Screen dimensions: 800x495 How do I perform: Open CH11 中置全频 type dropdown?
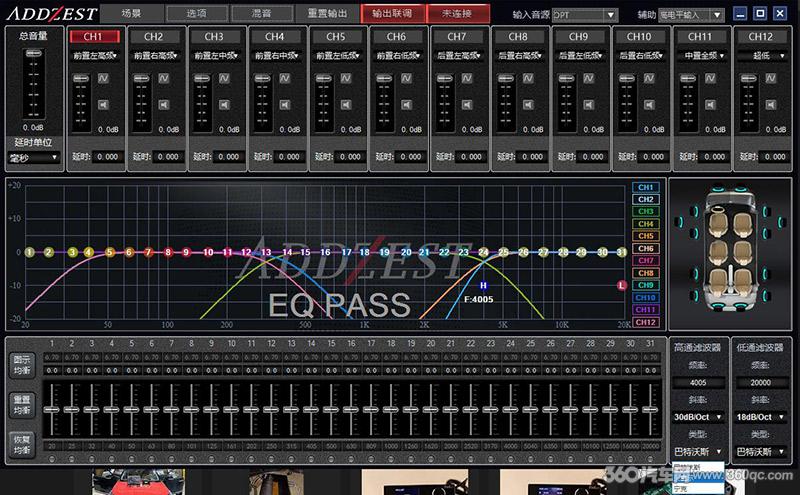[x=702, y=56]
